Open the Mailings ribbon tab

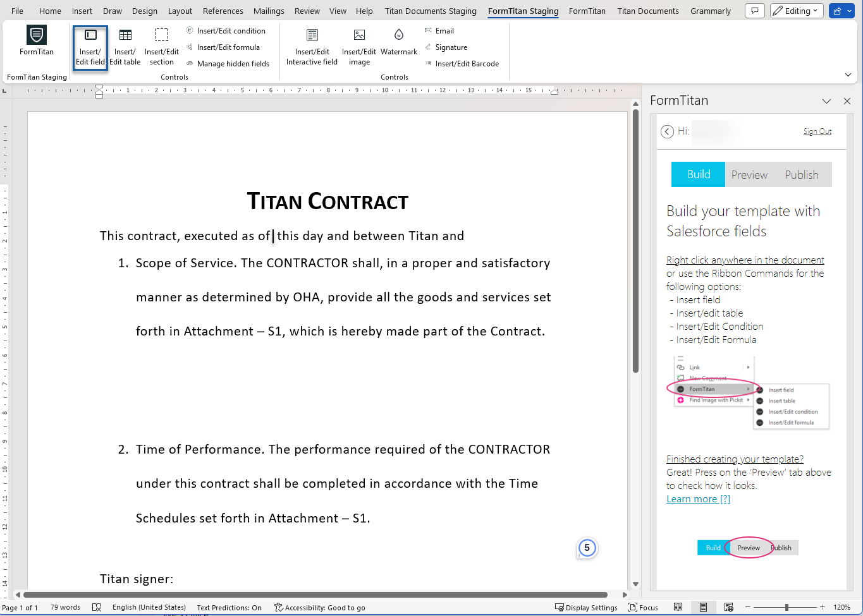(269, 11)
